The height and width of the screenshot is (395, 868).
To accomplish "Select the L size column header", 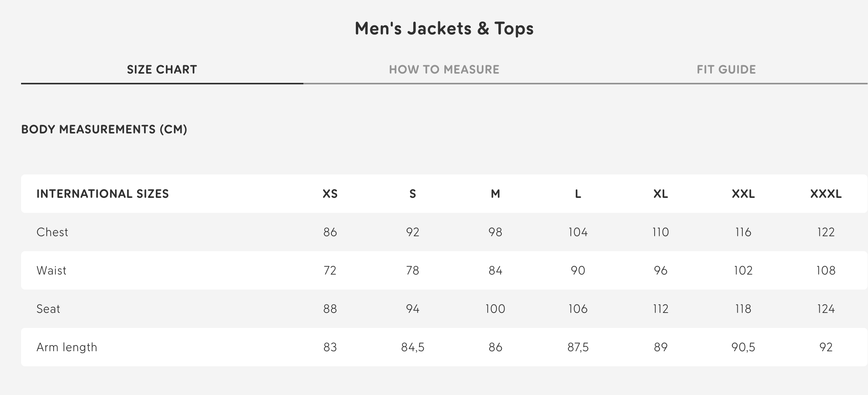I will 578,194.
